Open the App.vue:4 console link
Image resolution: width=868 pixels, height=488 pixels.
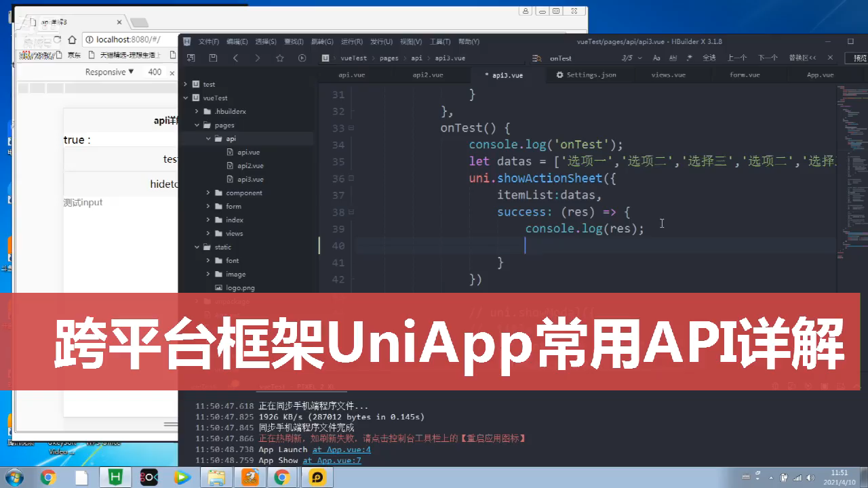click(341, 449)
